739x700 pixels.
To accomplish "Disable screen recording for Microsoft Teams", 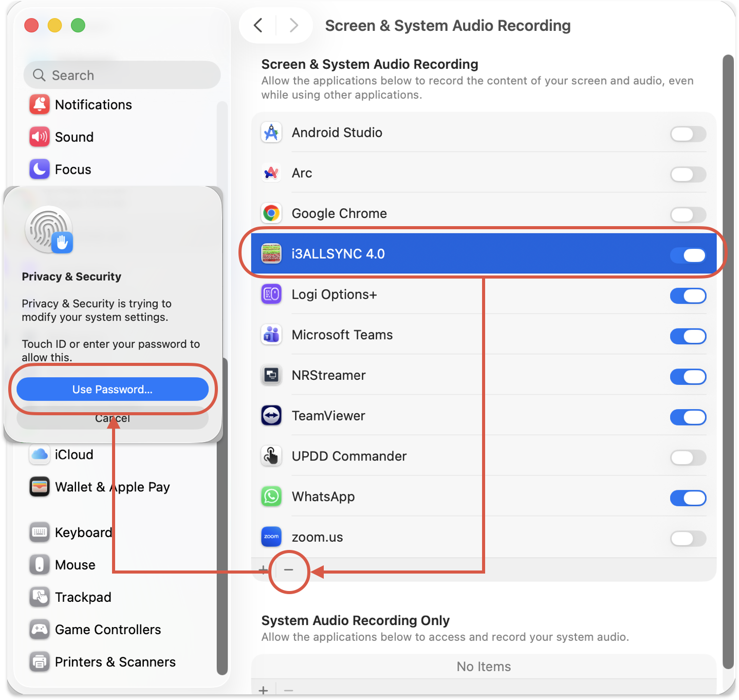I will [x=688, y=336].
